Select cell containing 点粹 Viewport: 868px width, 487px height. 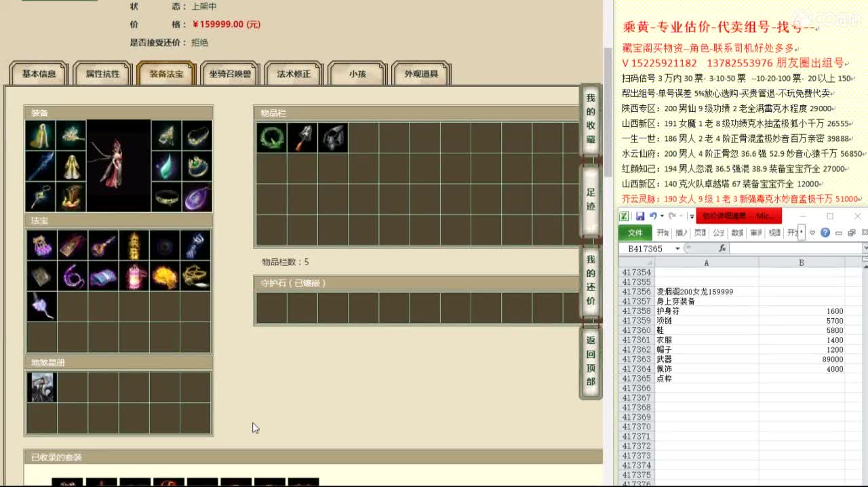click(706, 378)
